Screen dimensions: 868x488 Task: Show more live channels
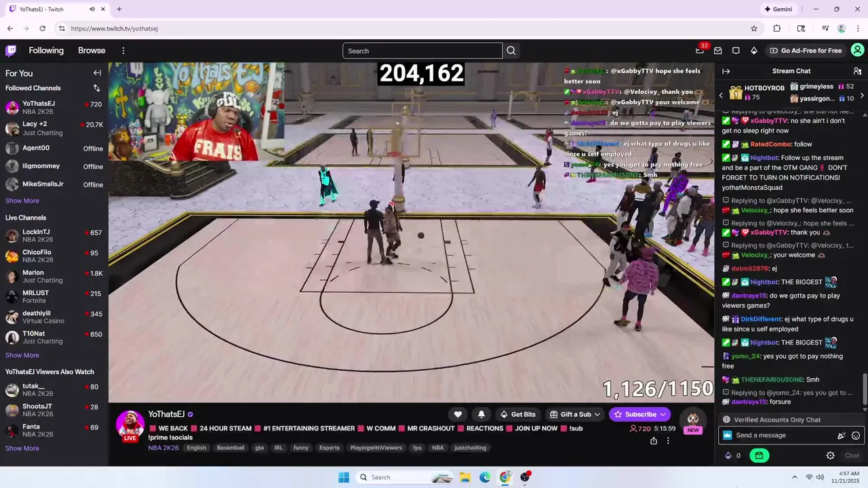[x=22, y=355]
